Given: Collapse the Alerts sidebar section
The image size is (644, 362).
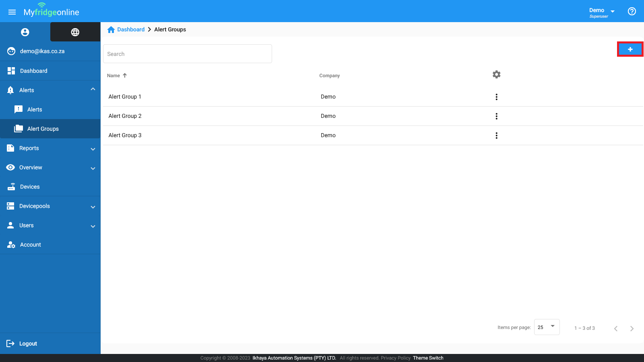Looking at the screenshot, I should pos(93,89).
